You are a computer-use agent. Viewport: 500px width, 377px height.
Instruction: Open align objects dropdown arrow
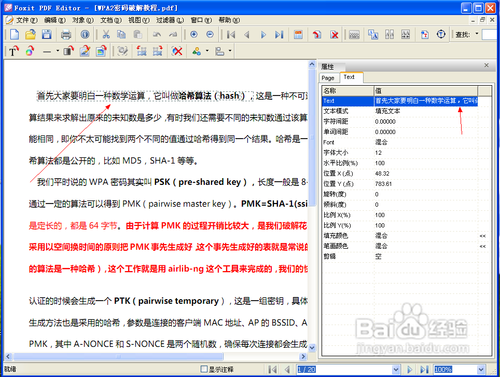[230, 51]
